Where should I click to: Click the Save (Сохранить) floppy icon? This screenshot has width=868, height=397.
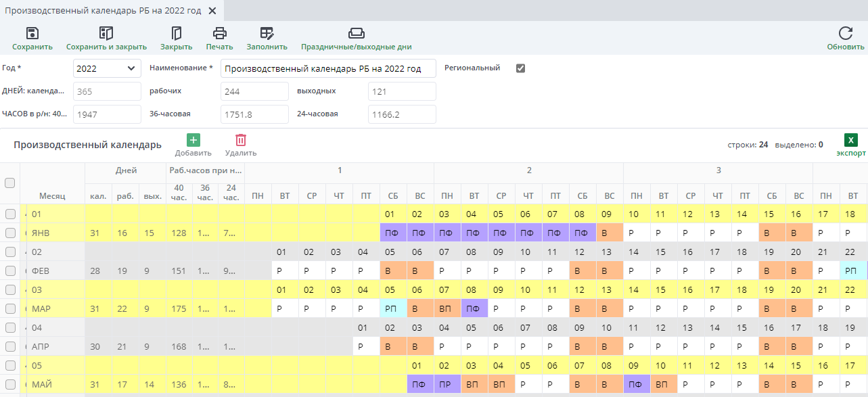tap(32, 33)
